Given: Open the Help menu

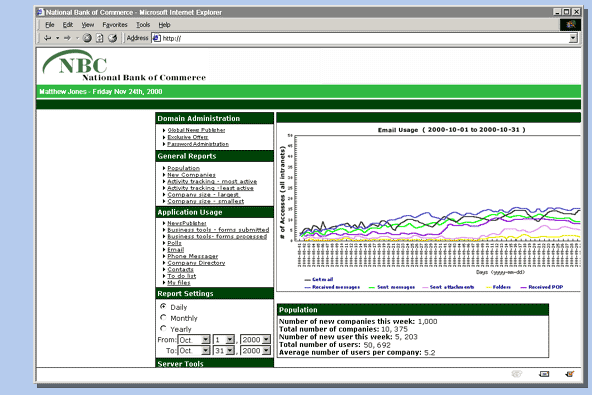Looking at the screenshot, I should coord(164,25).
